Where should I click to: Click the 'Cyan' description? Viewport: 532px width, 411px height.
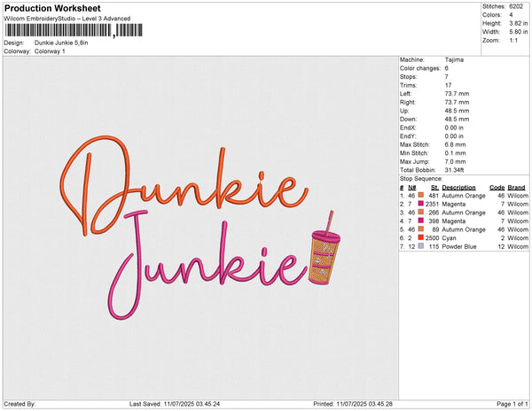pyautogui.click(x=449, y=238)
